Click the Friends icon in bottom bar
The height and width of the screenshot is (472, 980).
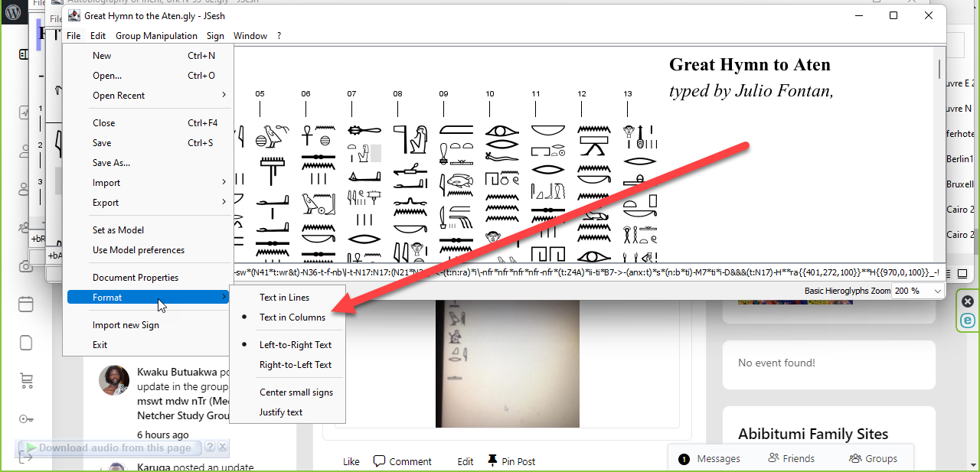pyautogui.click(x=773, y=458)
